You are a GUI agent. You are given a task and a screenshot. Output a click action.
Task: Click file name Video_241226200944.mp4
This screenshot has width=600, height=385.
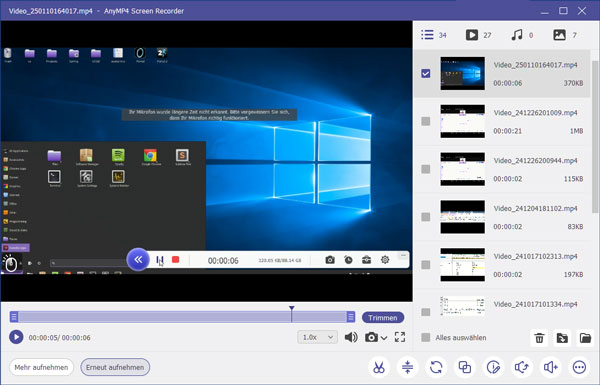535,161
